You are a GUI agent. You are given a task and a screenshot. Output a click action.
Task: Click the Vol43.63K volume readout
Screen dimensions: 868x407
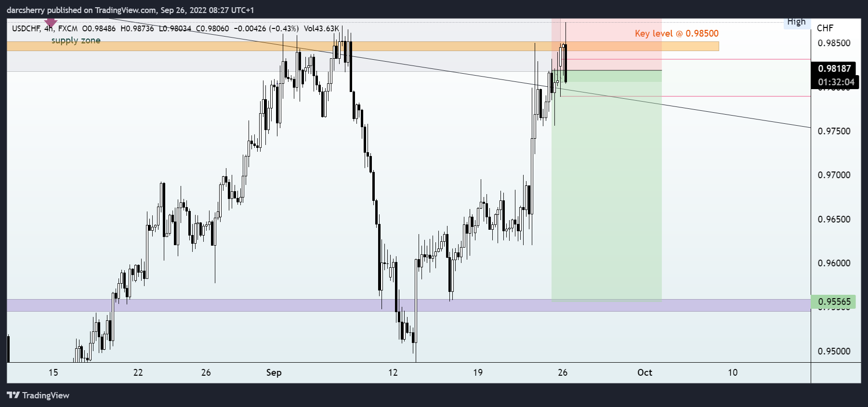coord(321,28)
